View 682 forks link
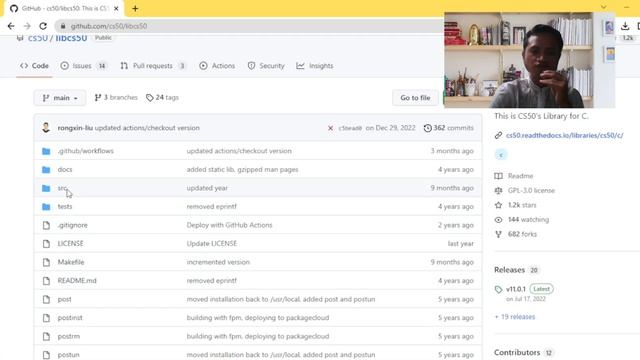This screenshot has width=640, height=360. point(516,234)
